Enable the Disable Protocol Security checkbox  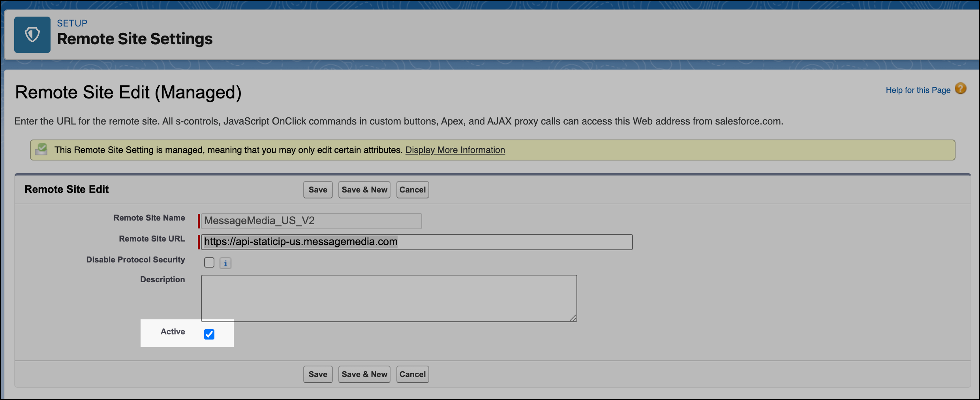[209, 262]
